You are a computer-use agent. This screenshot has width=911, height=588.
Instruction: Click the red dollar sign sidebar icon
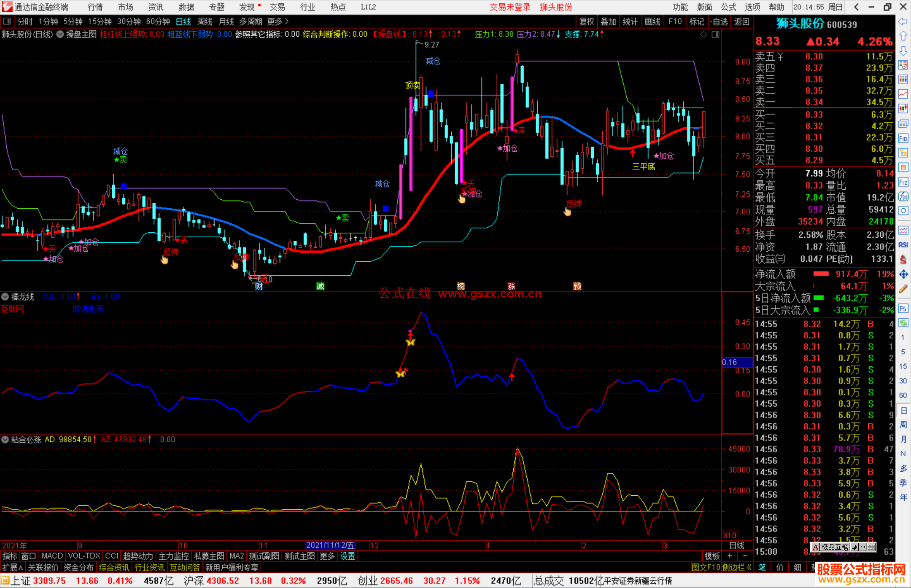point(903,260)
